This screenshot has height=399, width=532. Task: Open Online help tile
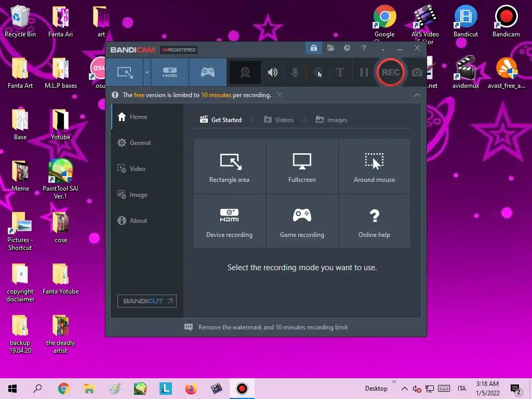(x=374, y=221)
